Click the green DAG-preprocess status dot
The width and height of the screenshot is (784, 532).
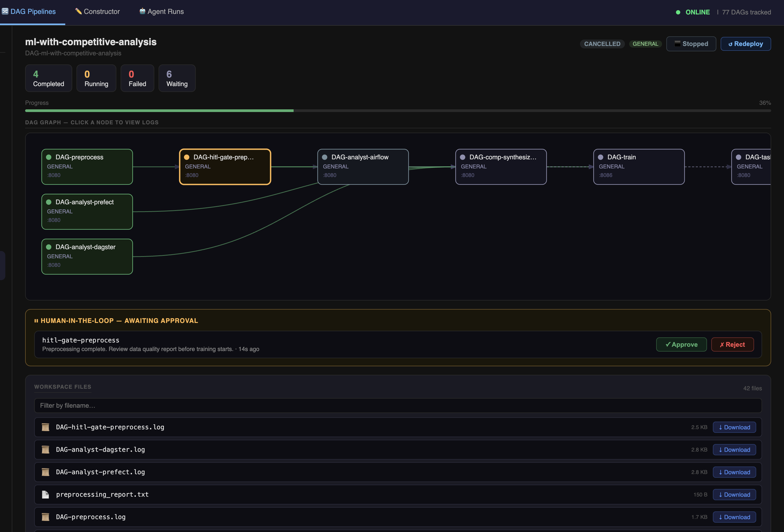(x=49, y=157)
